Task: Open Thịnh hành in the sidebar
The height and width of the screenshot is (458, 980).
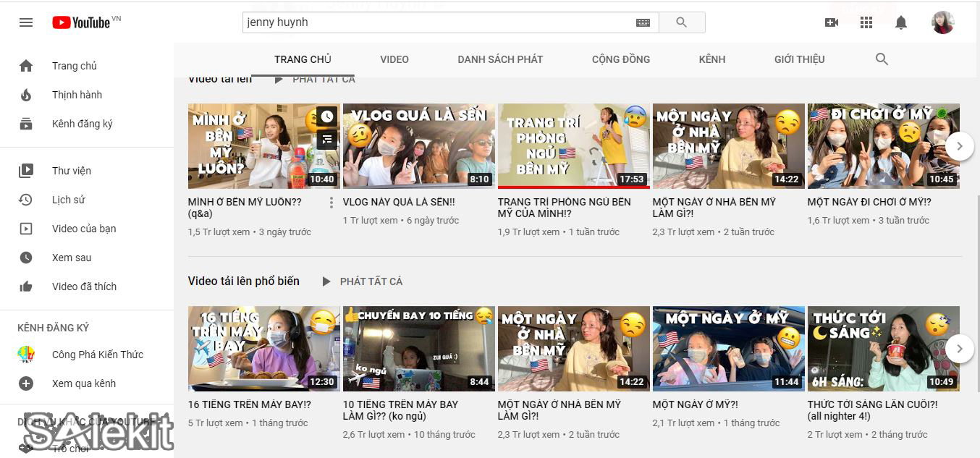Action: click(x=77, y=95)
